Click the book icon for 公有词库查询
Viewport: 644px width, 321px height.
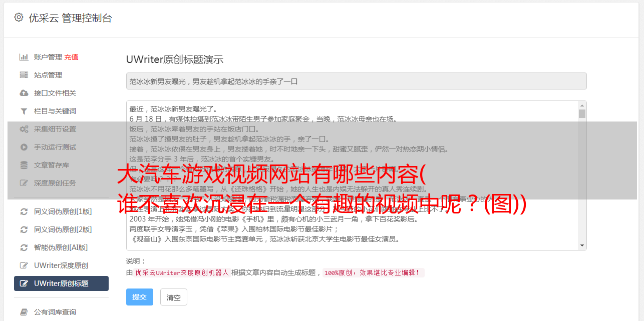[24, 312]
